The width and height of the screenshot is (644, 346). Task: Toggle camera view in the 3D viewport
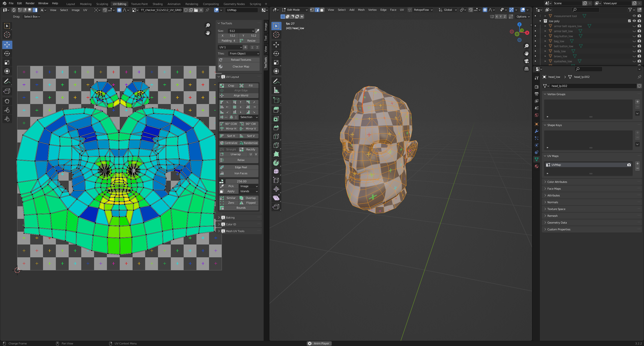527,61
